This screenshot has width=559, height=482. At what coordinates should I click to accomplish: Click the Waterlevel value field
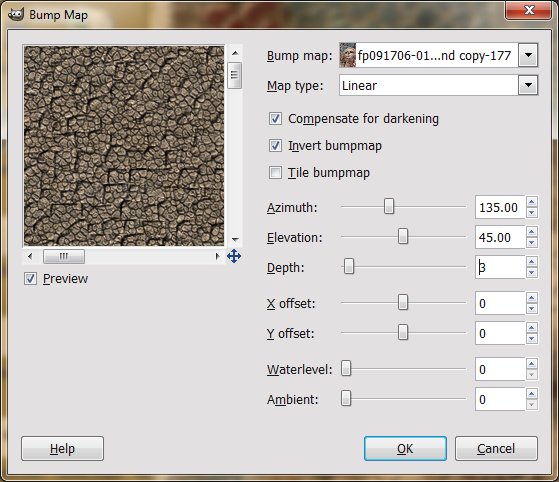coord(500,369)
